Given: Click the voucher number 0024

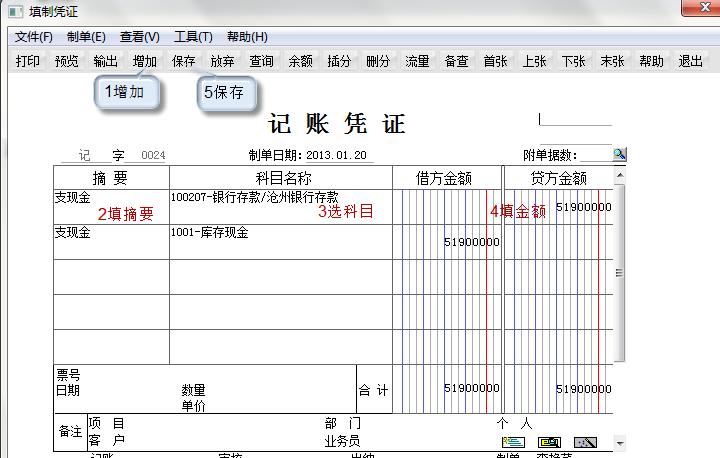Looking at the screenshot, I should pyautogui.click(x=153, y=155).
